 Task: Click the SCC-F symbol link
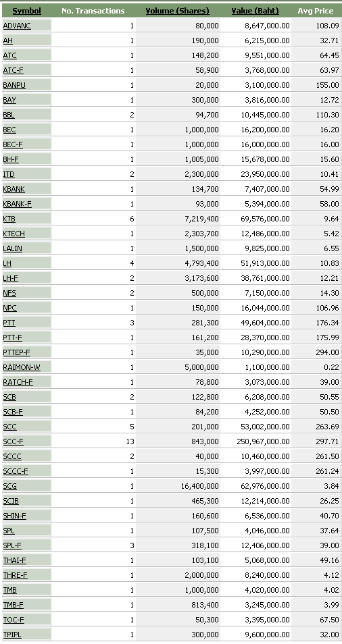tap(13, 441)
